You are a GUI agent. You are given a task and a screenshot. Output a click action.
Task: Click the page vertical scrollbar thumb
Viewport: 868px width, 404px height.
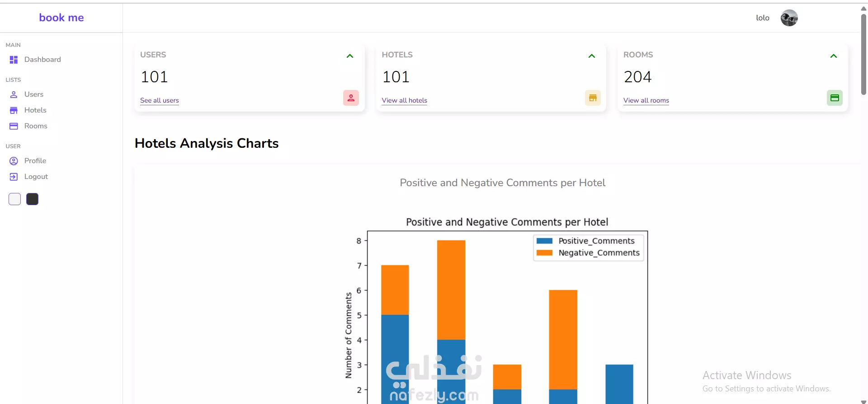[x=863, y=54]
